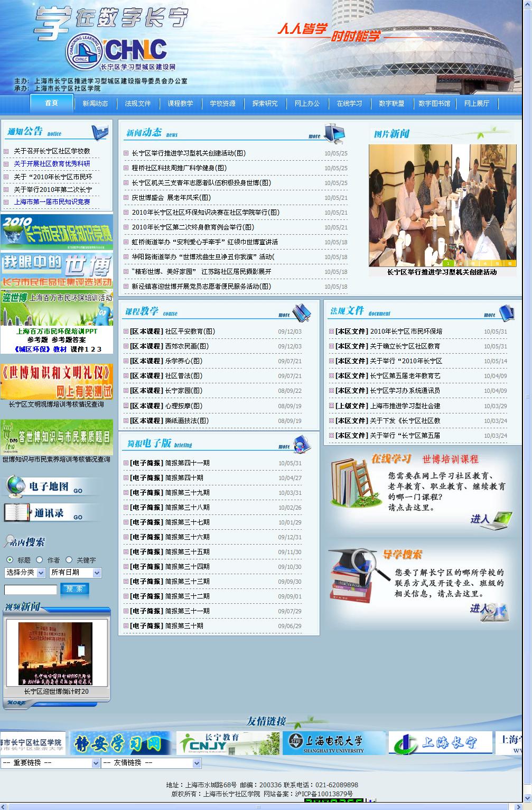Open 在线学习 in navigation bar

pos(349,104)
